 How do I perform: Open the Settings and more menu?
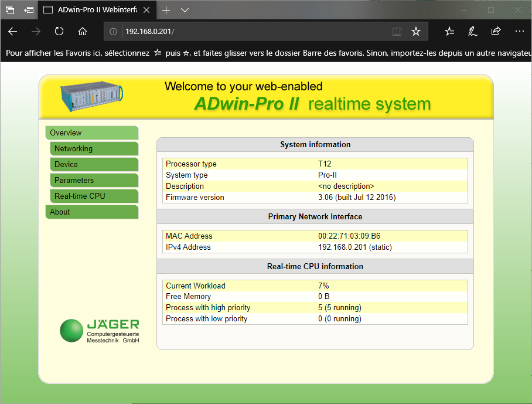tap(520, 31)
